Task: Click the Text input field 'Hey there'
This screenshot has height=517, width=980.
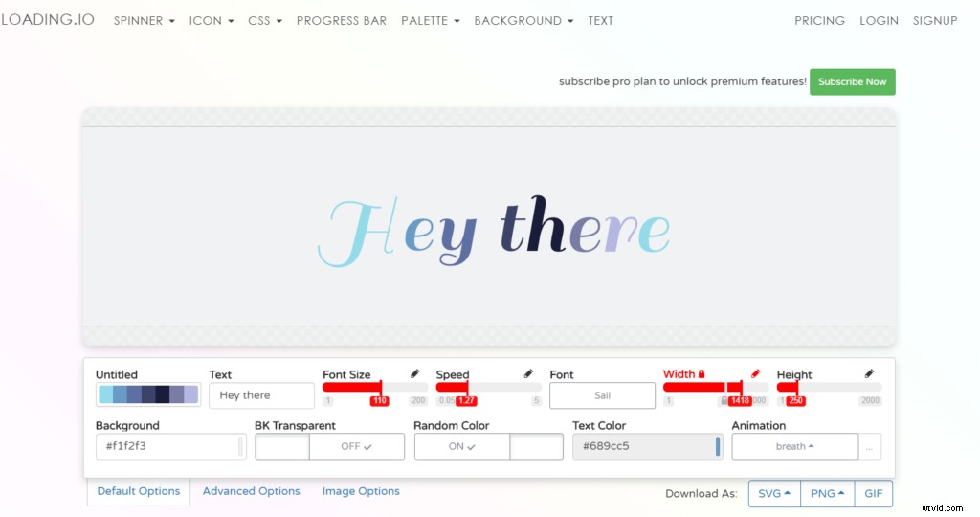Action: click(x=261, y=395)
